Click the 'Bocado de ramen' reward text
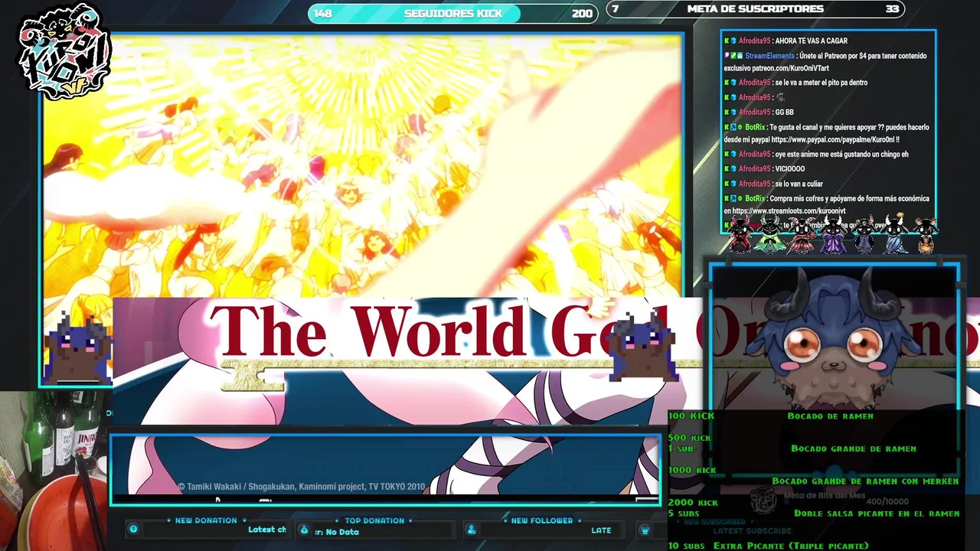This screenshot has width=980, height=551. (830, 416)
